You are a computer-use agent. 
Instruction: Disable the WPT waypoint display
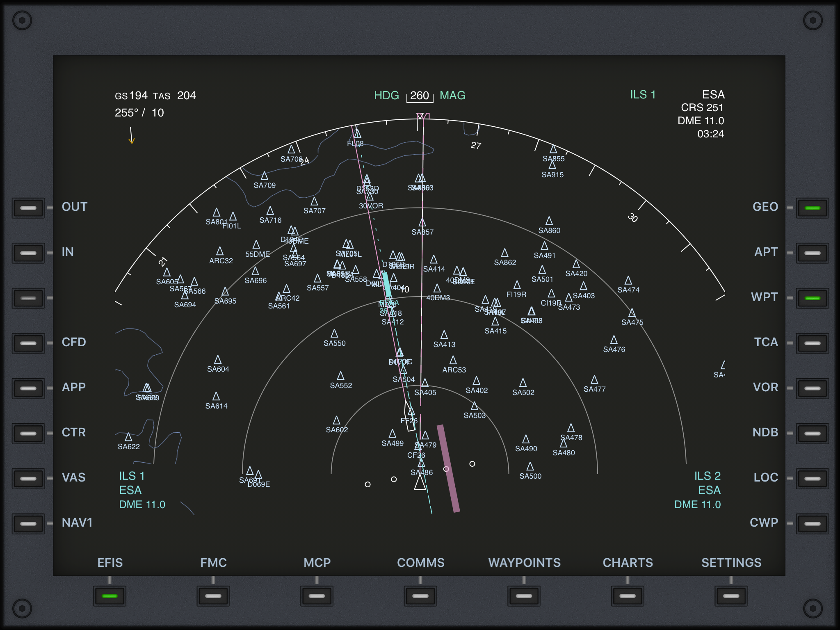point(812,298)
